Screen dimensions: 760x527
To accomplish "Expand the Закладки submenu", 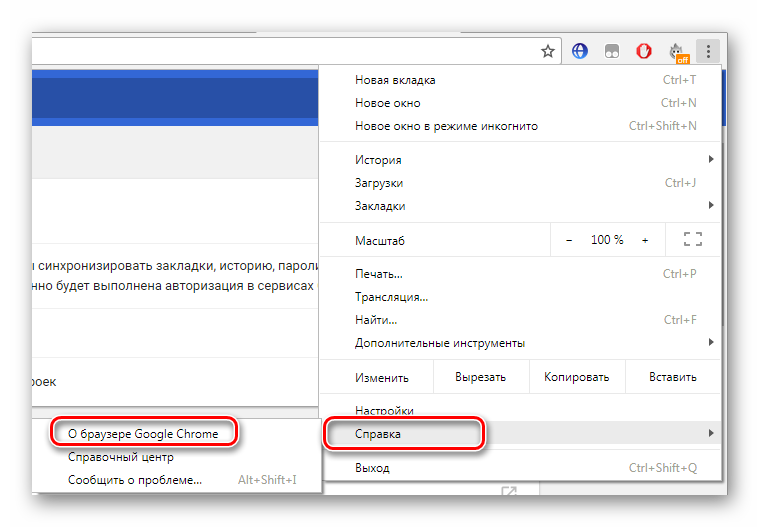I will (x=520, y=206).
